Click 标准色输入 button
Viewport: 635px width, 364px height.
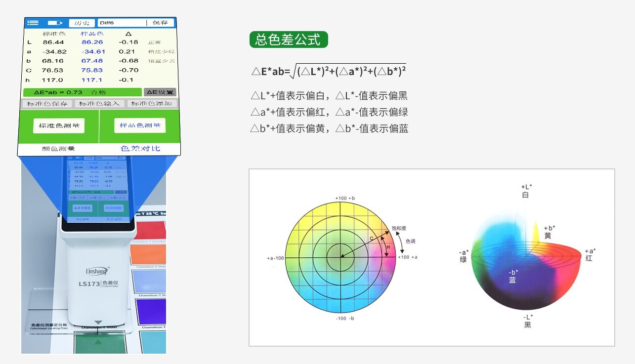click(x=100, y=104)
